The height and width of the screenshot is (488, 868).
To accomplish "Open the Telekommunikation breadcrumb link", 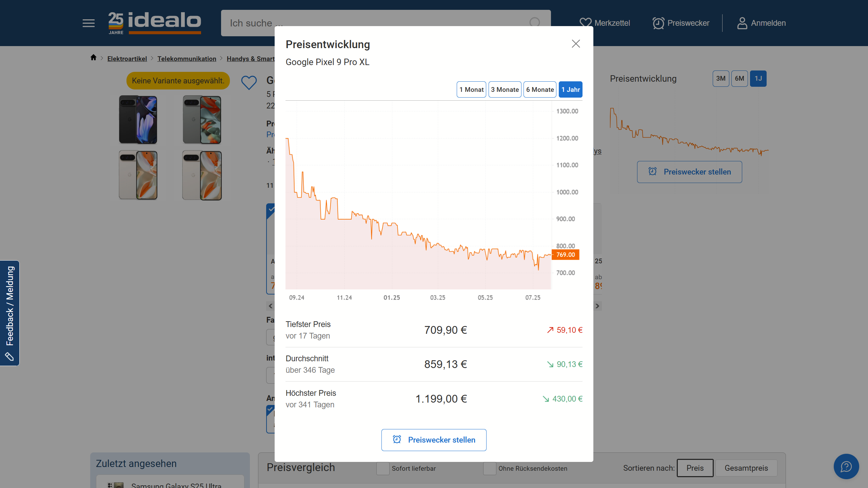I will [187, 59].
